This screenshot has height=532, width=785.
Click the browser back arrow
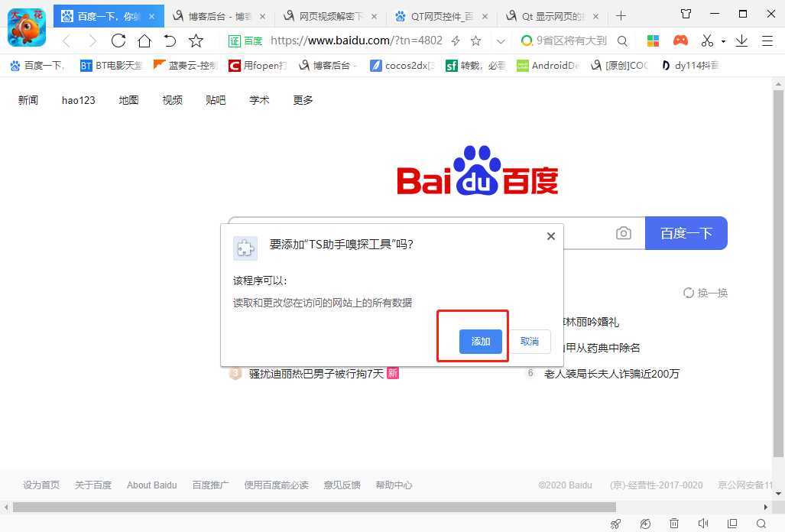66,41
